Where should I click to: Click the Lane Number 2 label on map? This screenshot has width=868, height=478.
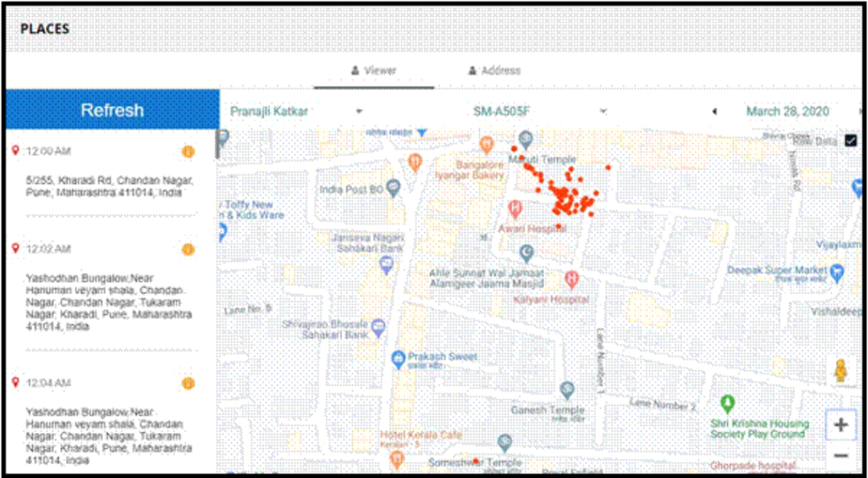[663, 405]
